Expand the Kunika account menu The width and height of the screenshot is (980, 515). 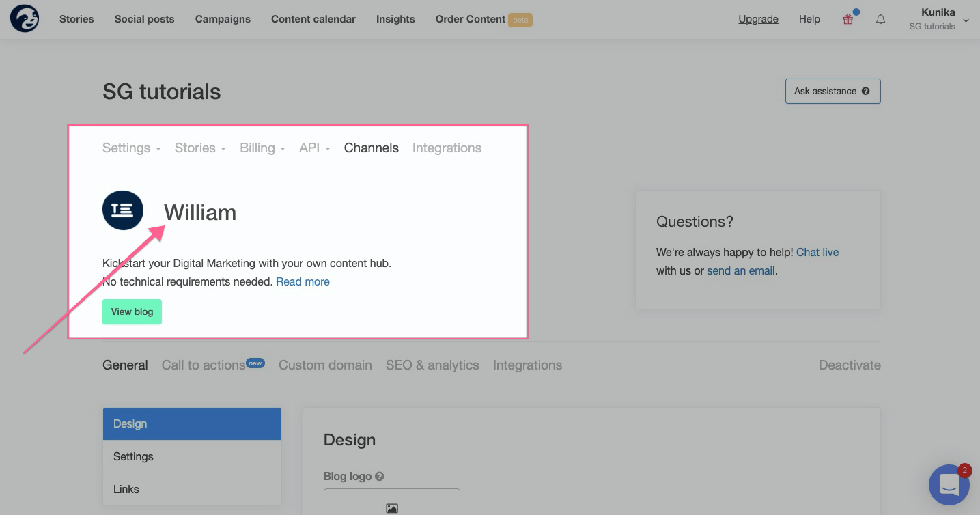pyautogui.click(x=939, y=19)
